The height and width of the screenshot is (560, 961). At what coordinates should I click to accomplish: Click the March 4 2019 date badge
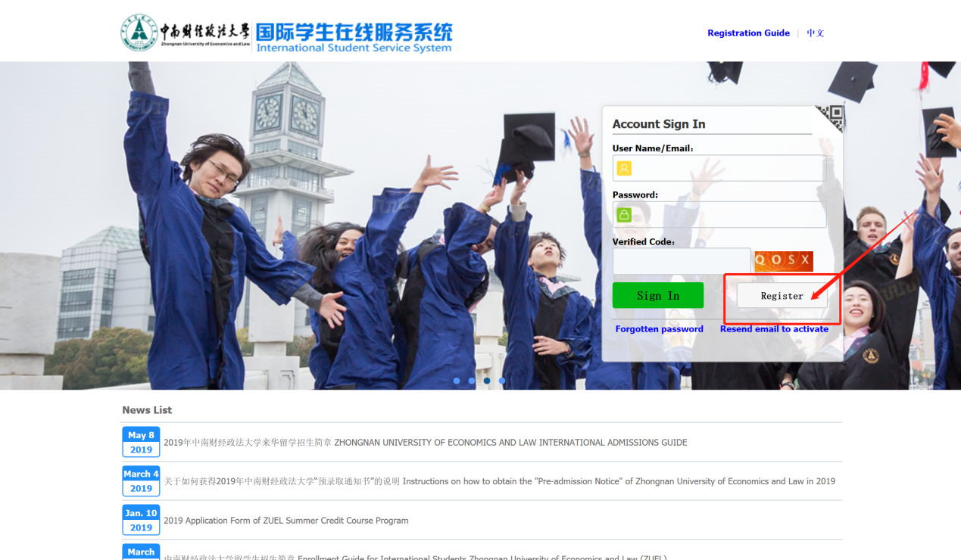[141, 481]
